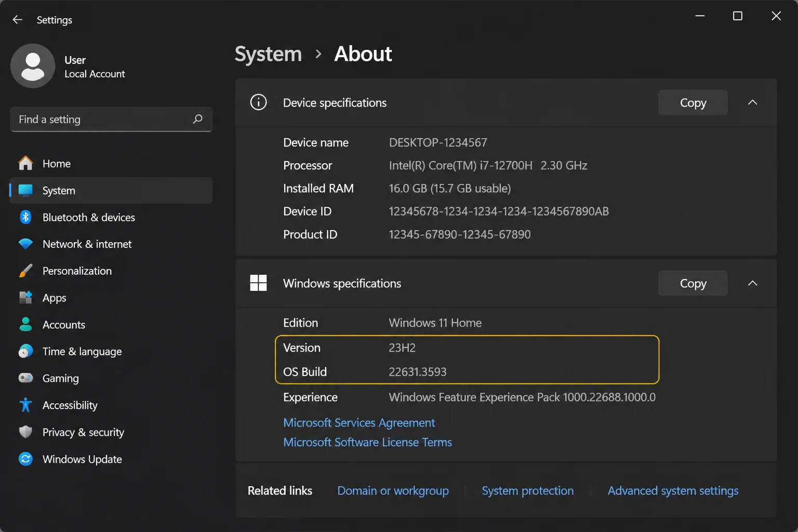Open the Accessibility label in sidebar

point(70,405)
